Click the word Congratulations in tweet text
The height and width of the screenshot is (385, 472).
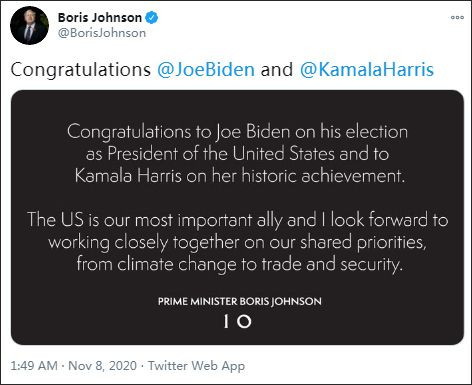point(81,70)
